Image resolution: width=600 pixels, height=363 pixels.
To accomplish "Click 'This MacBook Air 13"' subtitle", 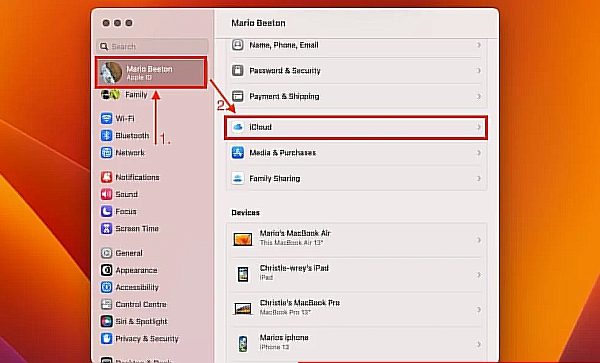I will click(x=292, y=243).
